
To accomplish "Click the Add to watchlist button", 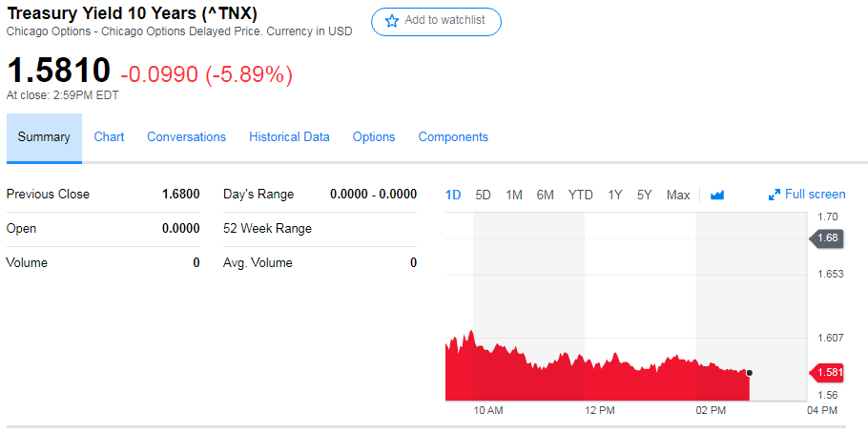I will tap(436, 21).
